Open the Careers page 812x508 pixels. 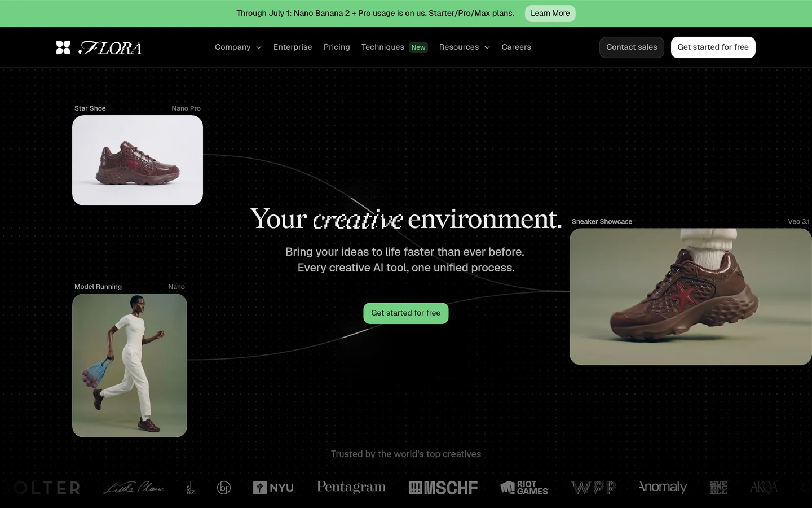click(x=516, y=47)
